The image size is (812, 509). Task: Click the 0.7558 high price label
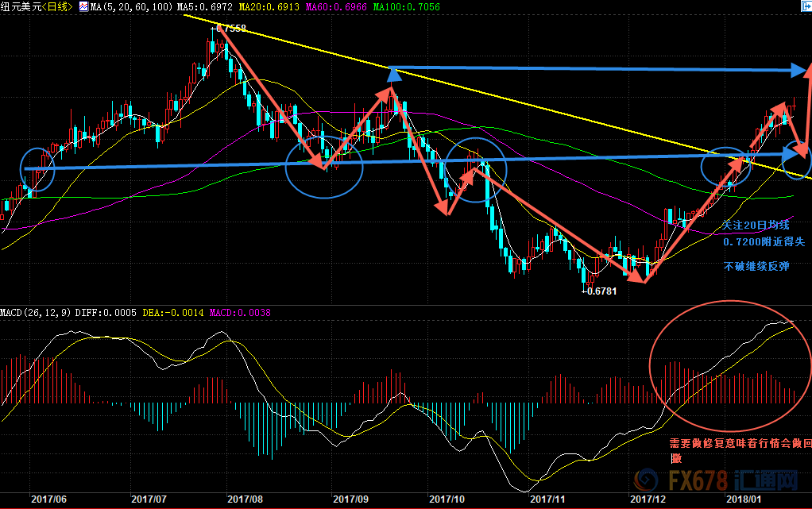231,28
